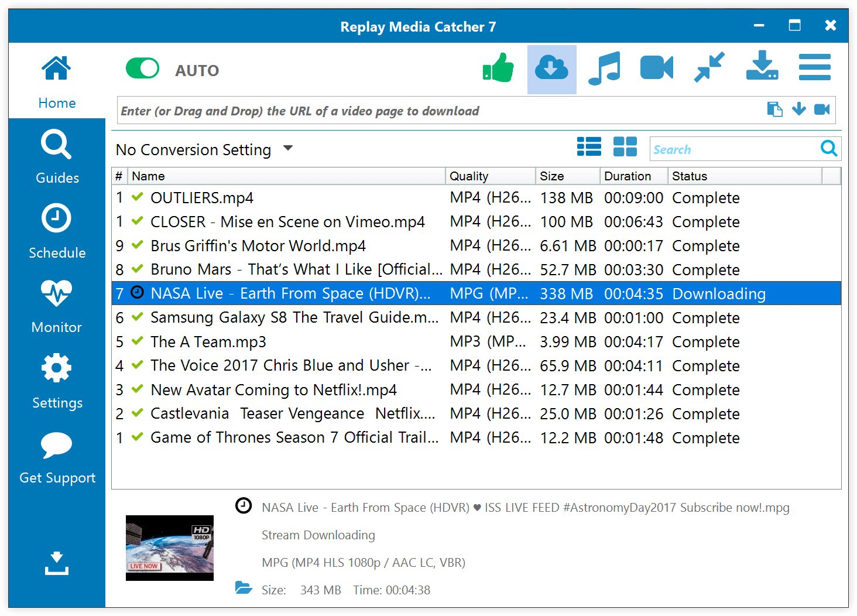Click Get Support in the sidebar
The height and width of the screenshot is (616, 857).
click(x=57, y=458)
